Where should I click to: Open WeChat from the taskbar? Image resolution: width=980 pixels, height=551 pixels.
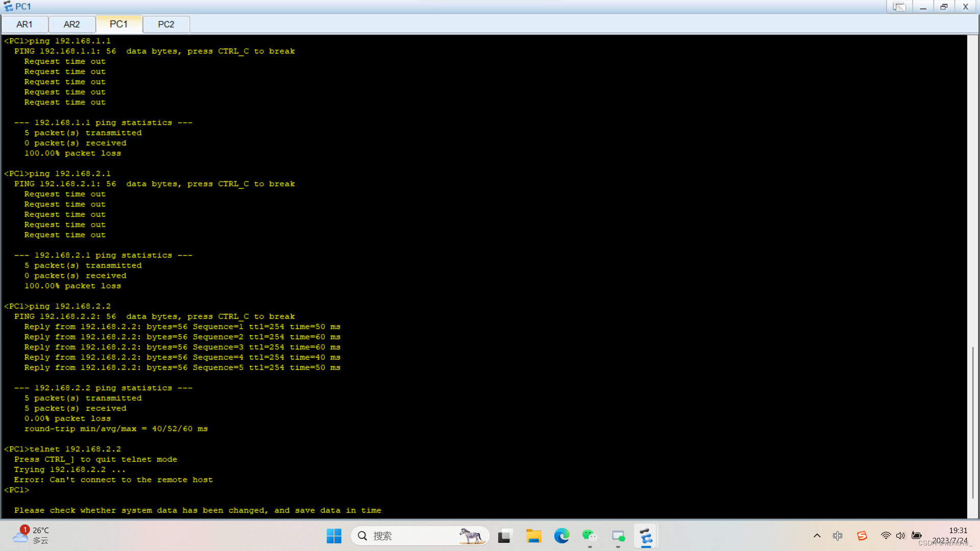(590, 536)
